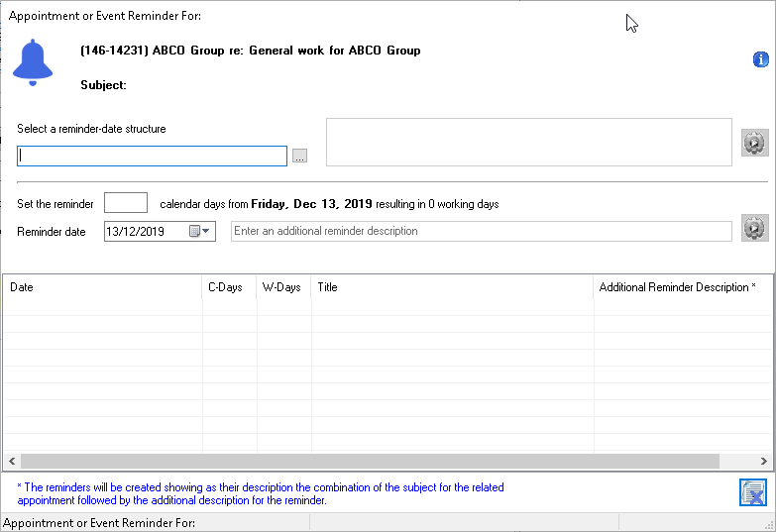Click the large structure details text box
The height and width of the screenshot is (532, 776).
(x=529, y=142)
